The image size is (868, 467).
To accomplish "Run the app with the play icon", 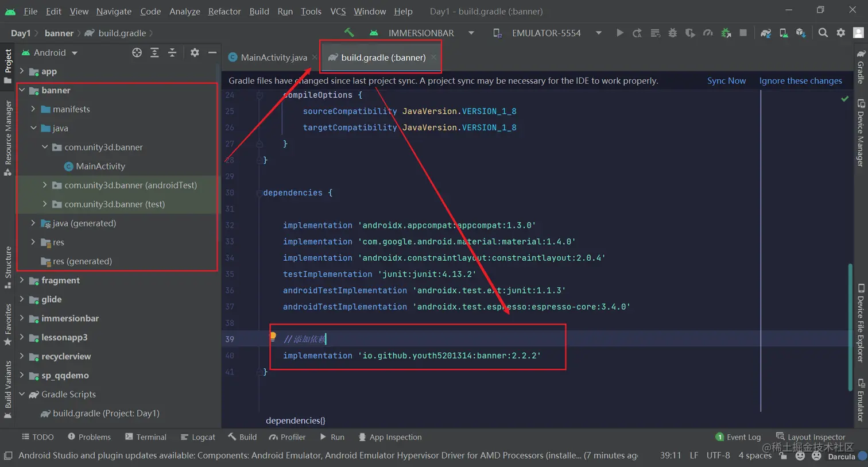I will (619, 33).
